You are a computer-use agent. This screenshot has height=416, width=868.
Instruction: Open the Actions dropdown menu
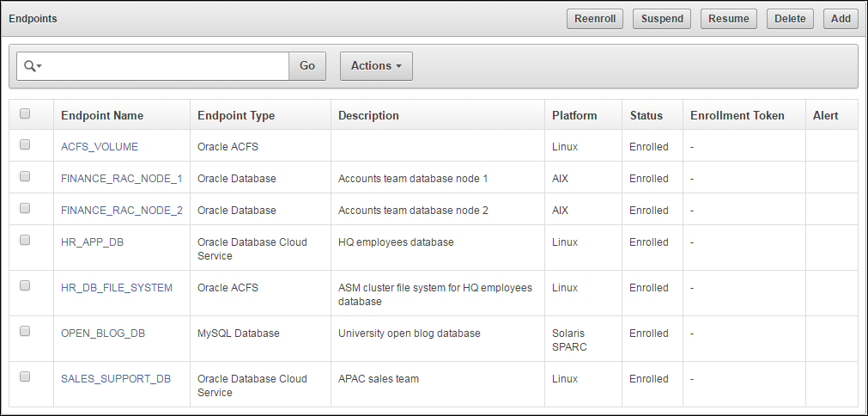pos(376,66)
